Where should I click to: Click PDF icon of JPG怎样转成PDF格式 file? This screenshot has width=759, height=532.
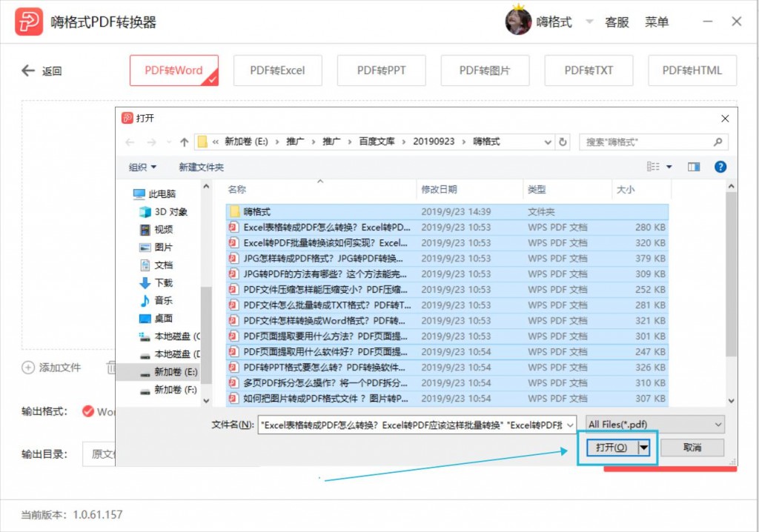[233, 259]
